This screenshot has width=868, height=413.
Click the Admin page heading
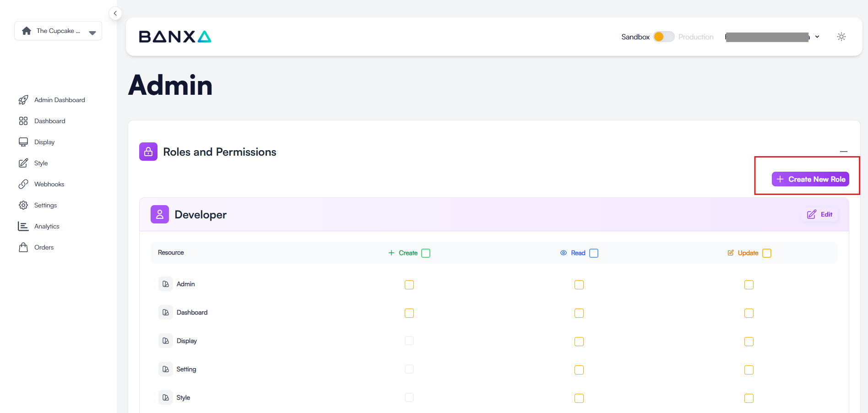[170, 85]
